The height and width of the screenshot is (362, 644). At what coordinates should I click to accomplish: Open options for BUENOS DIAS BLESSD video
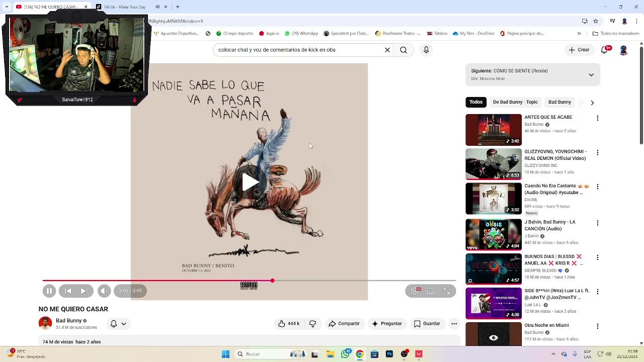pyautogui.click(x=598, y=257)
